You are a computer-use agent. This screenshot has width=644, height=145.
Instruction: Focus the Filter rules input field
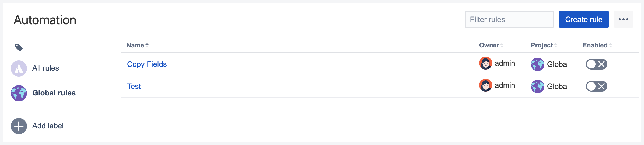(x=509, y=19)
